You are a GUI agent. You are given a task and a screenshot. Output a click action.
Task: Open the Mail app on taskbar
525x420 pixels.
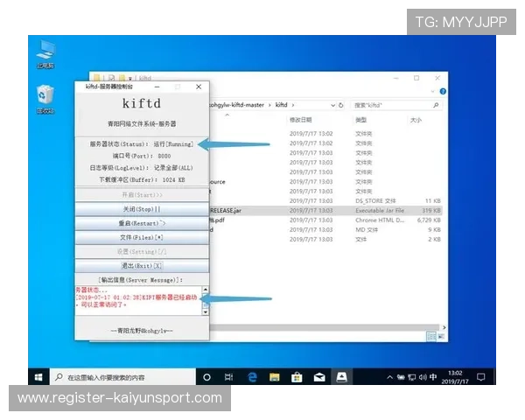coord(319,376)
